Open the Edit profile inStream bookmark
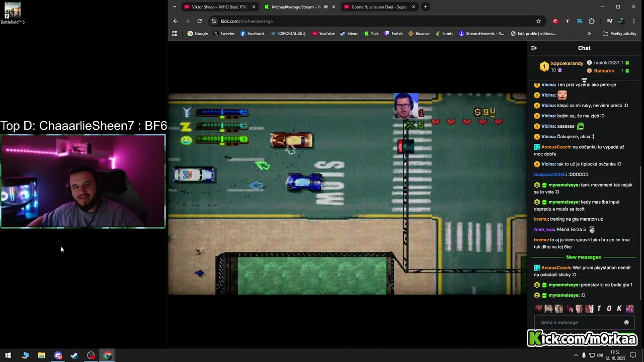 tap(533, 34)
